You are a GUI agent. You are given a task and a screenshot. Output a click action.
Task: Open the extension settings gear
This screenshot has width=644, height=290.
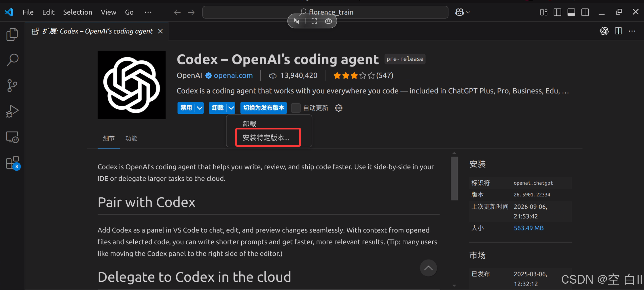coord(339,108)
